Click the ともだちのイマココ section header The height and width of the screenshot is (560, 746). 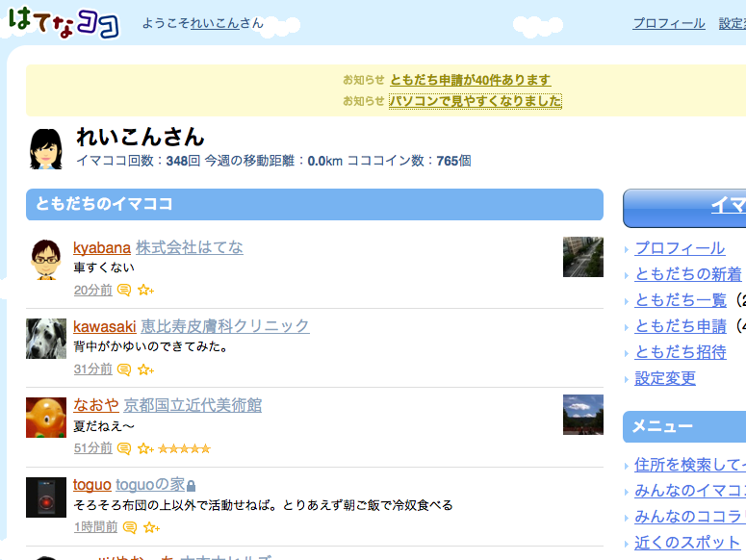point(315,204)
